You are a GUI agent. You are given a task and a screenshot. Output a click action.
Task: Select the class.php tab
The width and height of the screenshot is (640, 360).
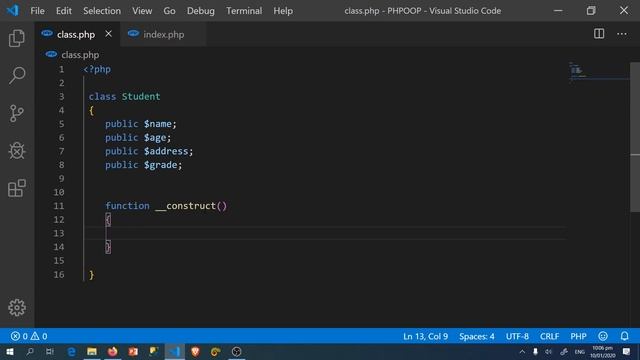(x=76, y=34)
